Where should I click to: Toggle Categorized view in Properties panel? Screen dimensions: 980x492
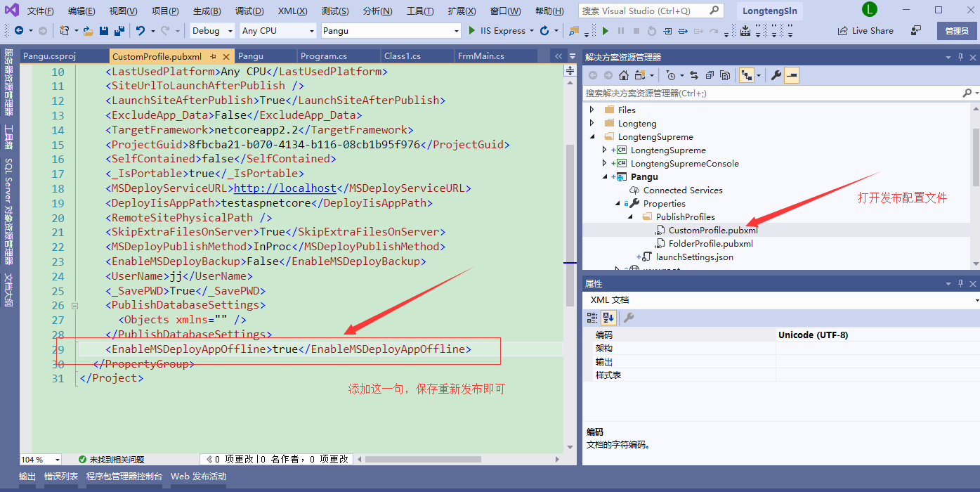(592, 318)
